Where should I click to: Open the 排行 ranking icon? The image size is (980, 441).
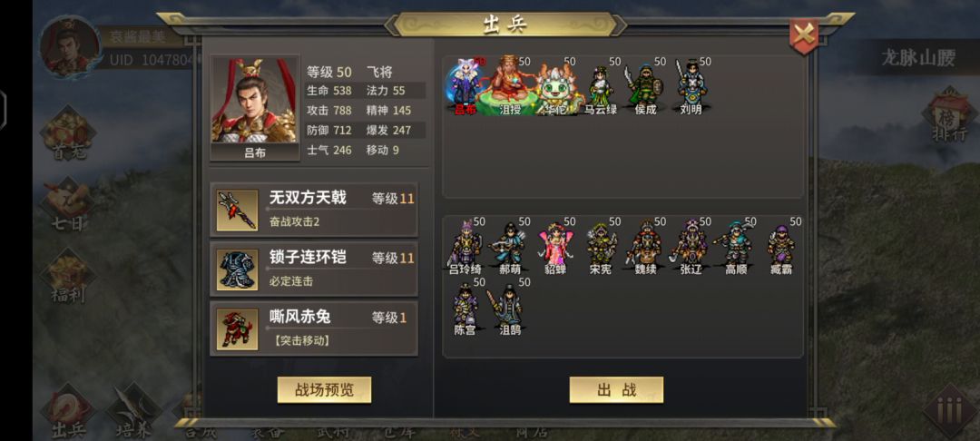coord(949,116)
